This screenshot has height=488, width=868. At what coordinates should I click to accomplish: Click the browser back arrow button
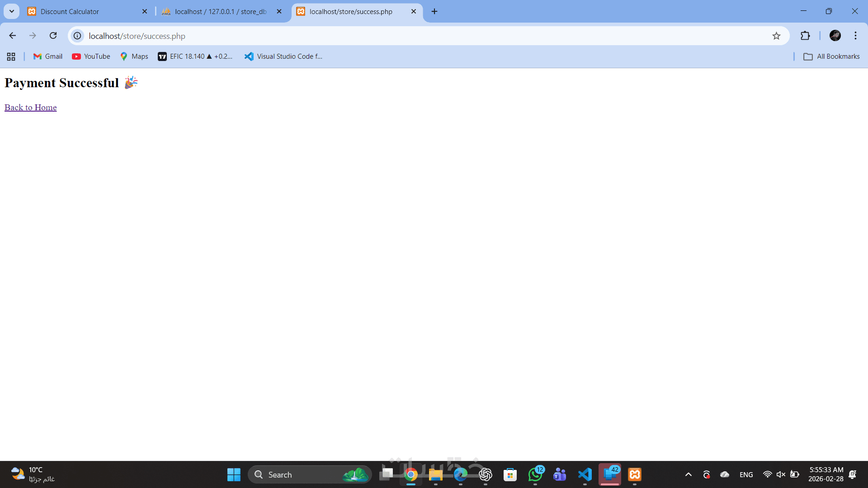[12, 36]
